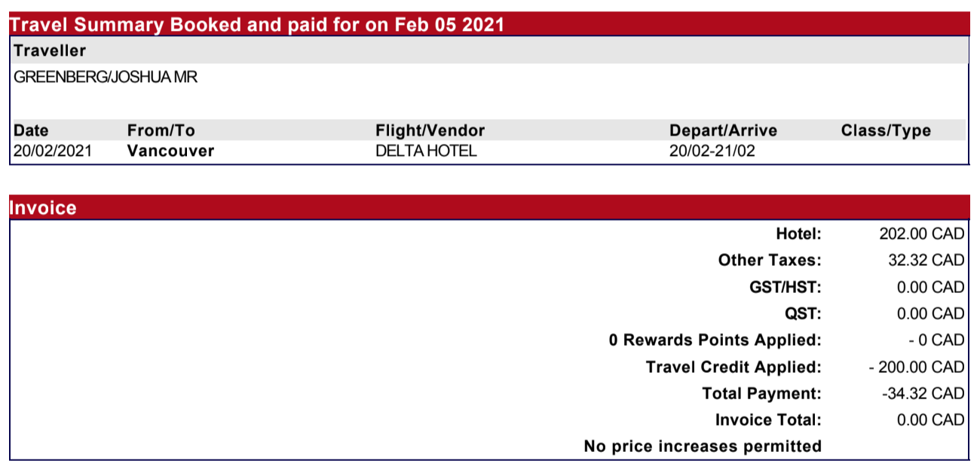Select traveller name GREENBERG/JOSHUA MR
This screenshot has height=467, width=980.
click(x=106, y=77)
